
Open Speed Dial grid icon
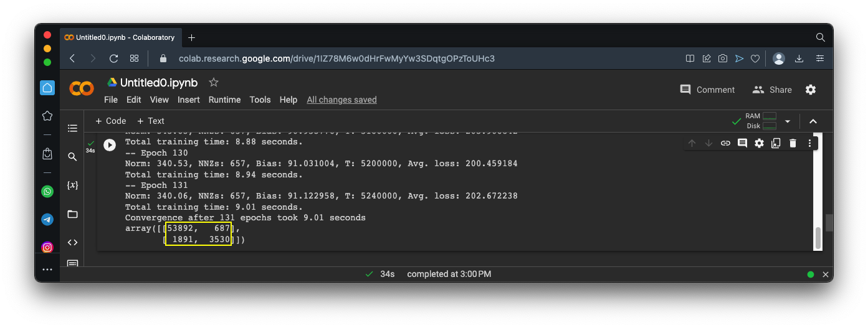[x=134, y=59]
